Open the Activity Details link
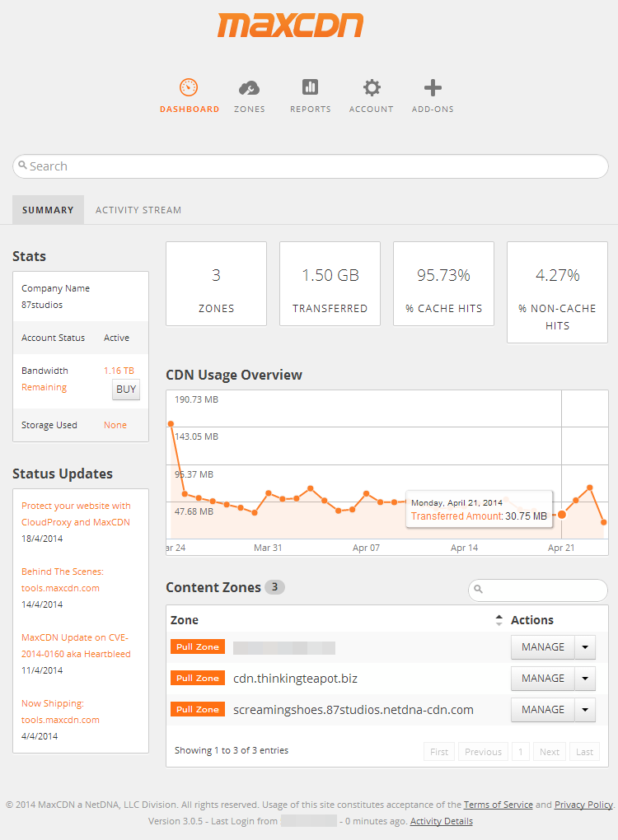618x840 pixels. point(441,821)
